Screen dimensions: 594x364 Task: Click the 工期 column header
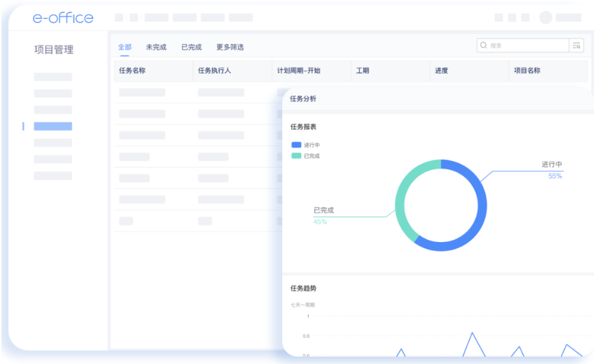(362, 71)
